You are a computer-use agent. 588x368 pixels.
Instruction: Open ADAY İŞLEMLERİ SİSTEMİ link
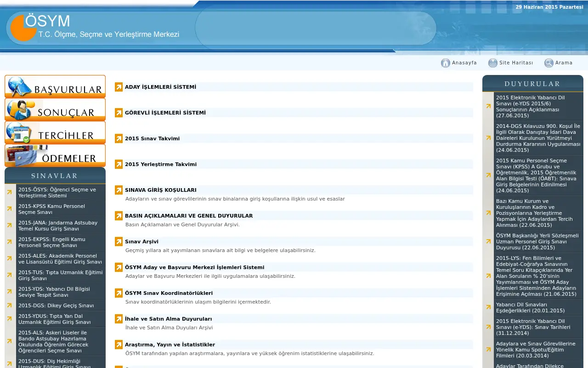coord(160,87)
